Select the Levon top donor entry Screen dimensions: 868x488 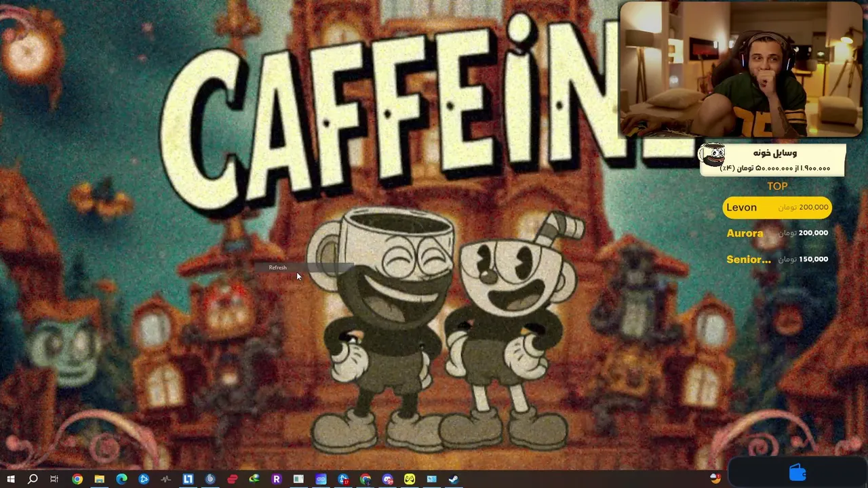click(x=777, y=207)
